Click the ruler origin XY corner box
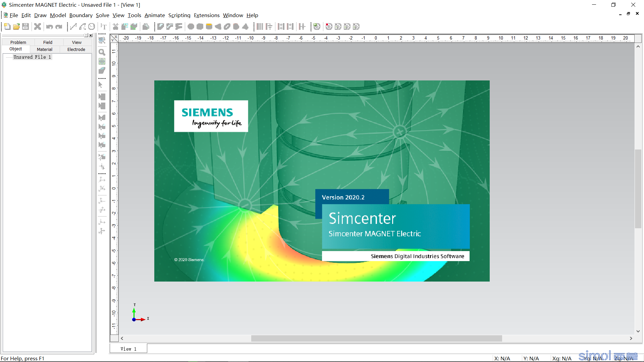Screen dimensions: 644x362 tap(114, 38)
